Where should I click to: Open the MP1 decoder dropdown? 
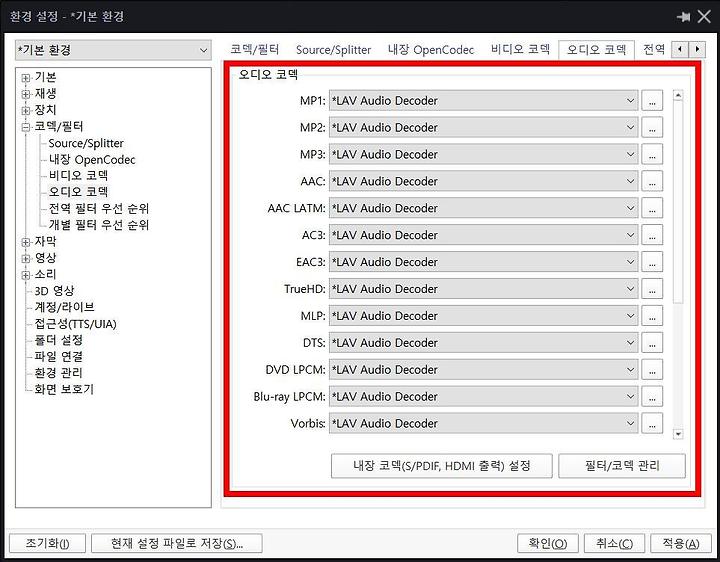point(484,101)
